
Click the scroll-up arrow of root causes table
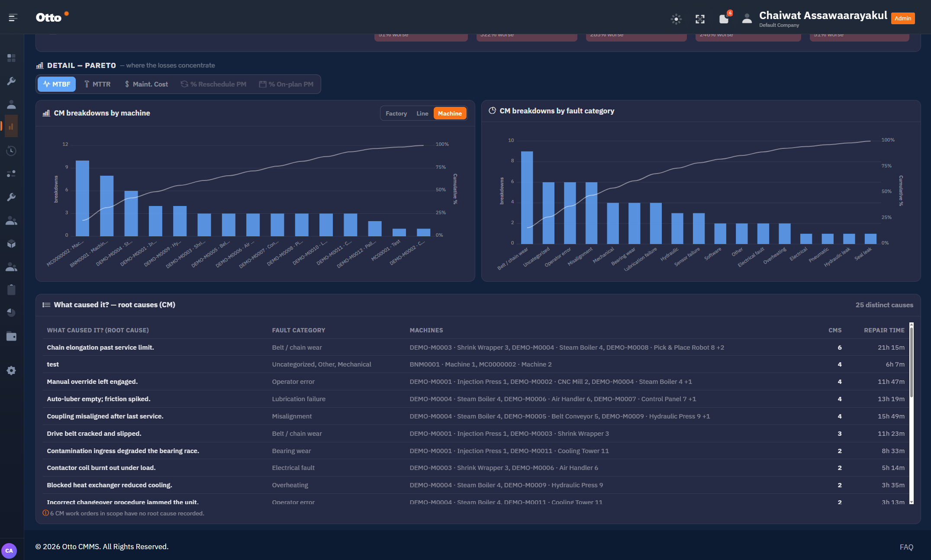[911, 324]
